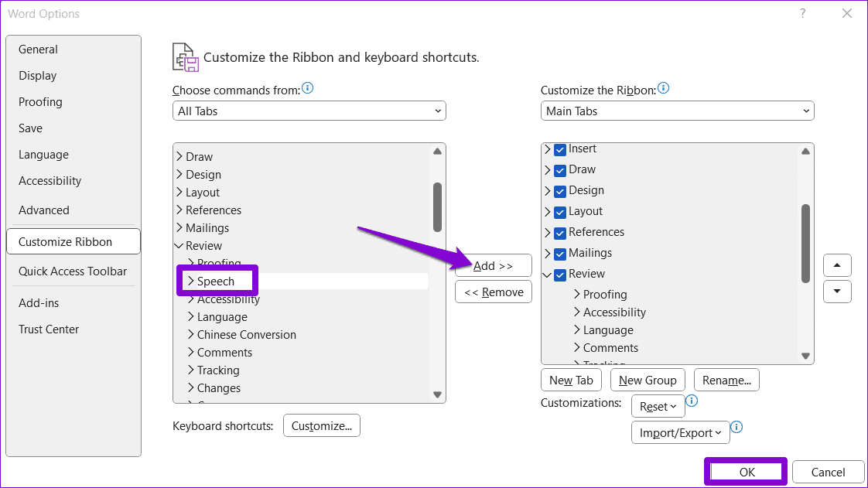This screenshot has width=868, height=488.
Task: Click the << Remove button
Action: pos(494,292)
